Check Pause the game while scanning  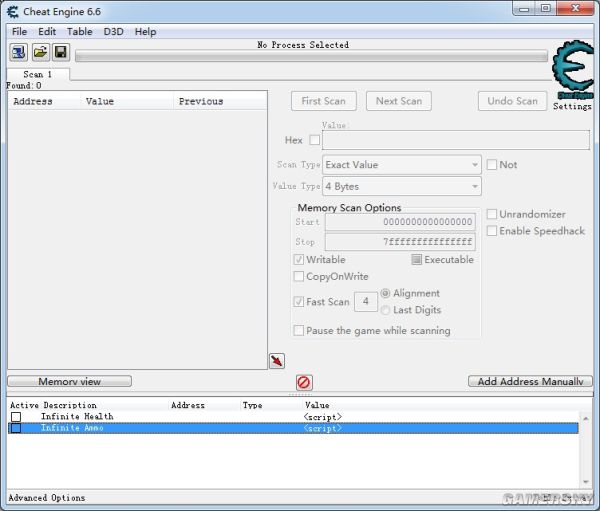coord(298,330)
